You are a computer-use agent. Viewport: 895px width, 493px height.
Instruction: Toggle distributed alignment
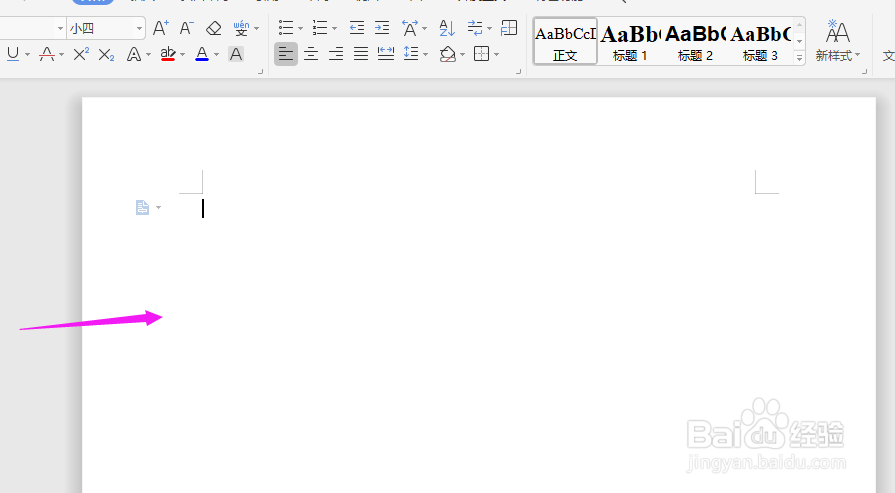click(386, 54)
